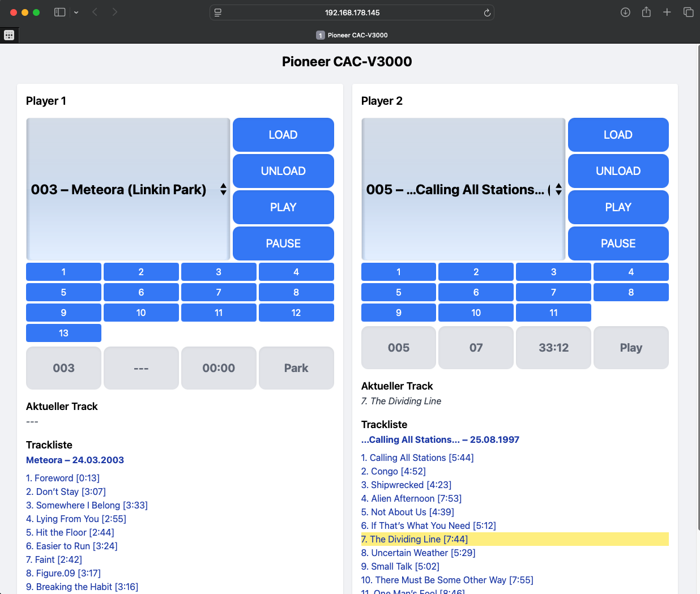Click LOAD on Player 2
The image size is (700, 594).
tap(618, 135)
